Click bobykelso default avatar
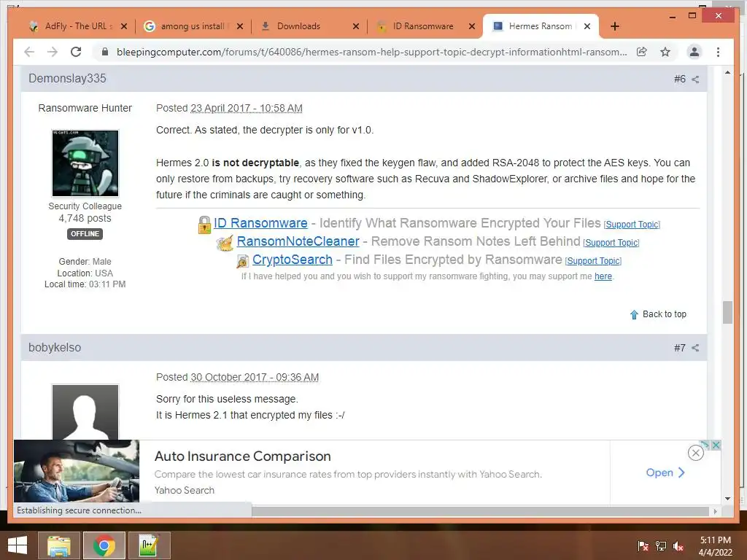 (85, 412)
